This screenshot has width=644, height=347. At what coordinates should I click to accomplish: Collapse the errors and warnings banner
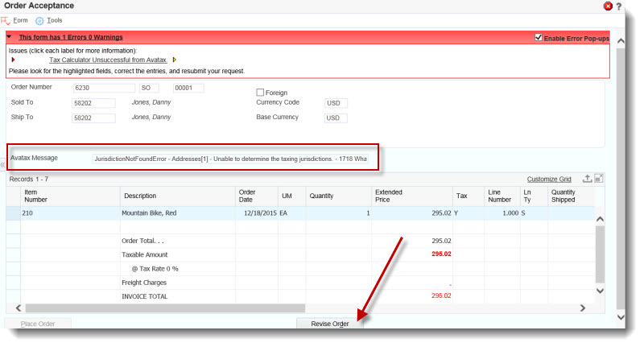pyautogui.click(x=9, y=37)
